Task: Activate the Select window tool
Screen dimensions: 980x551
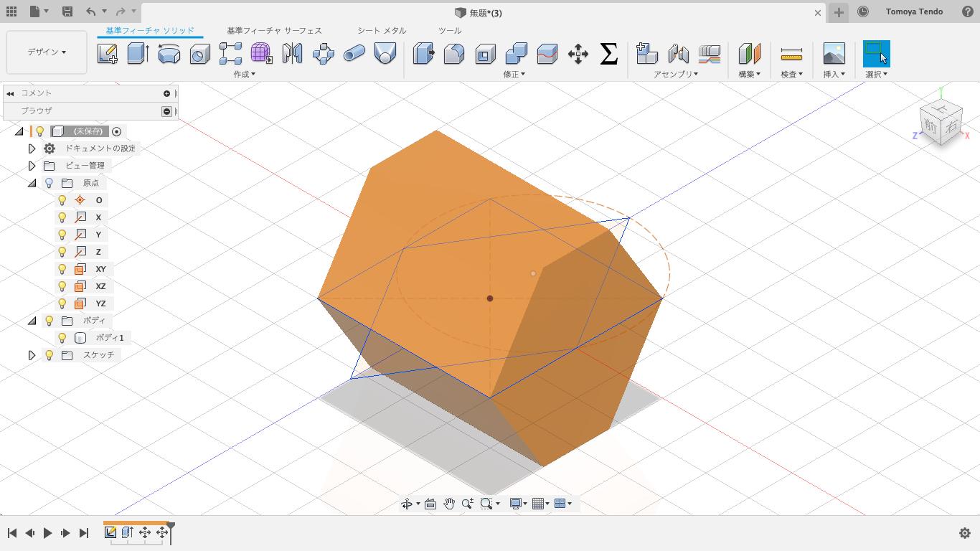Action: click(876, 54)
